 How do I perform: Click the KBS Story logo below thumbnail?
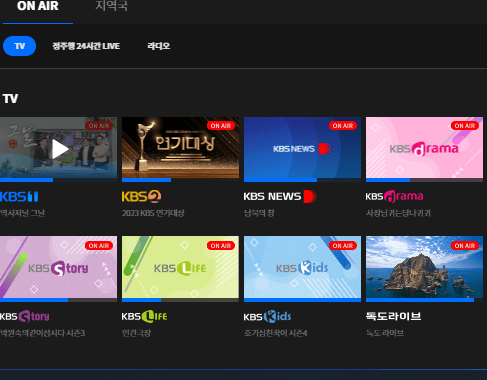point(25,316)
